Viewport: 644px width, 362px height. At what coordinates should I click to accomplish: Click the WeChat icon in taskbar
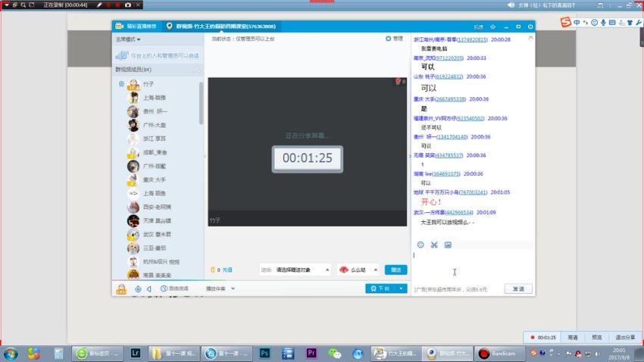[x=335, y=353]
